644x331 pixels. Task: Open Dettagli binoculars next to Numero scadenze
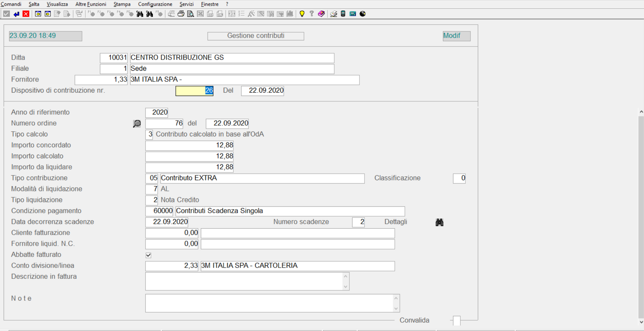coord(439,222)
